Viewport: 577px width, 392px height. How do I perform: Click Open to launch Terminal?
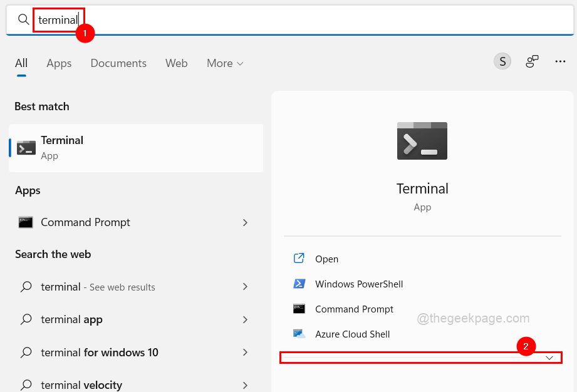[328, 259]
